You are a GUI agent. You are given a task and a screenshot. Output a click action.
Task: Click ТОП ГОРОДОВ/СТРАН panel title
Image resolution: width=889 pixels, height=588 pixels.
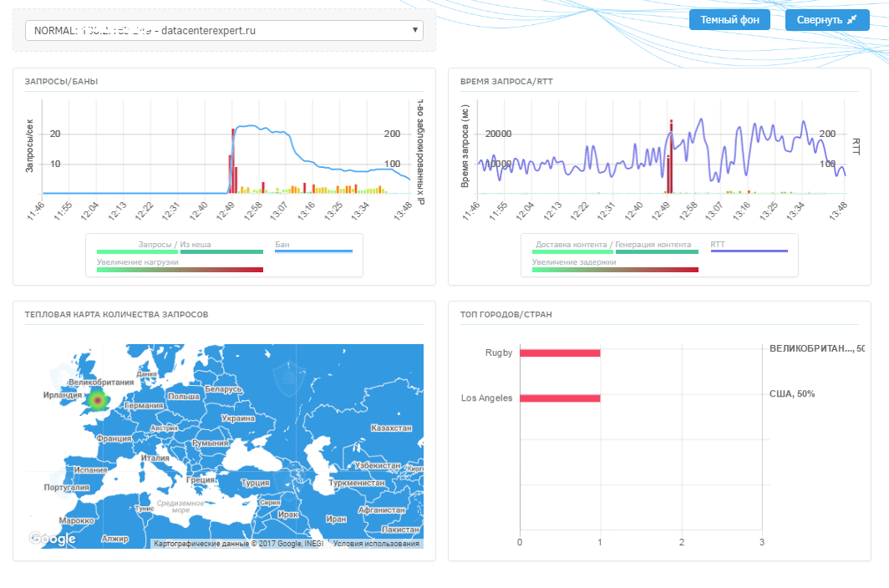[505, 314]
